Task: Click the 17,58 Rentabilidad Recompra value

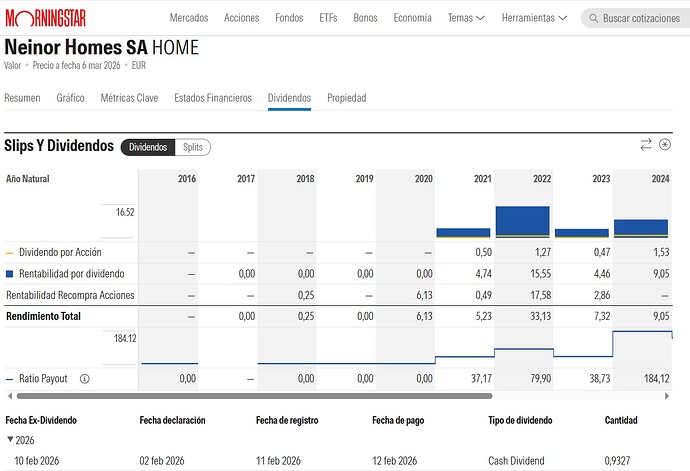Action: click(x=540, y=295)
